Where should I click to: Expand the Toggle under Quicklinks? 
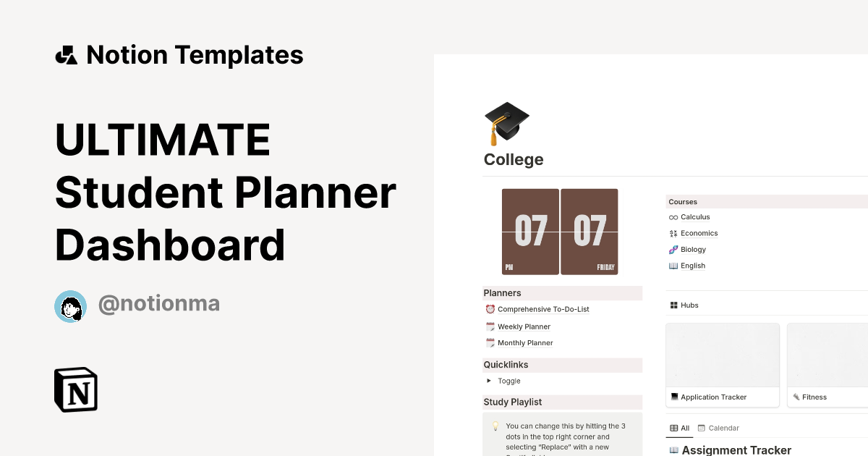click(488, 381)
